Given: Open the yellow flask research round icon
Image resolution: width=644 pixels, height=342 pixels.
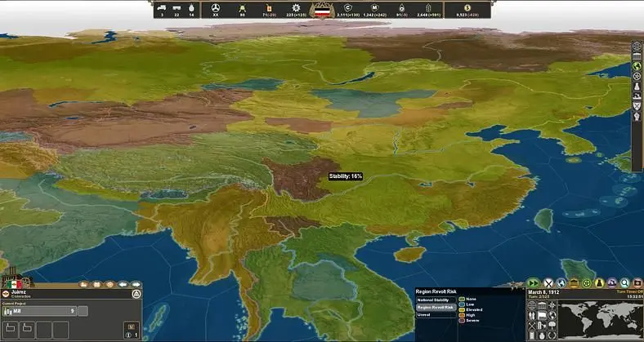Looking at the screenshot, I should (600, 283).
